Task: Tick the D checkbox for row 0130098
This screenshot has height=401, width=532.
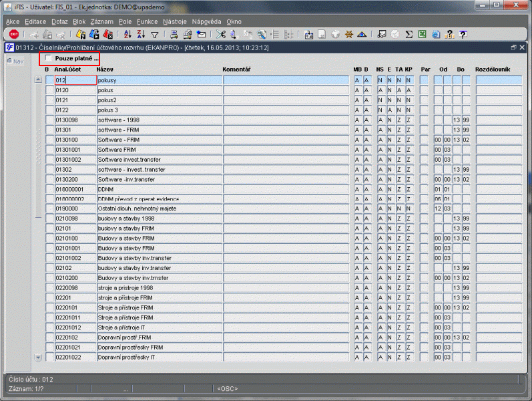Action: tap(50, 120)
